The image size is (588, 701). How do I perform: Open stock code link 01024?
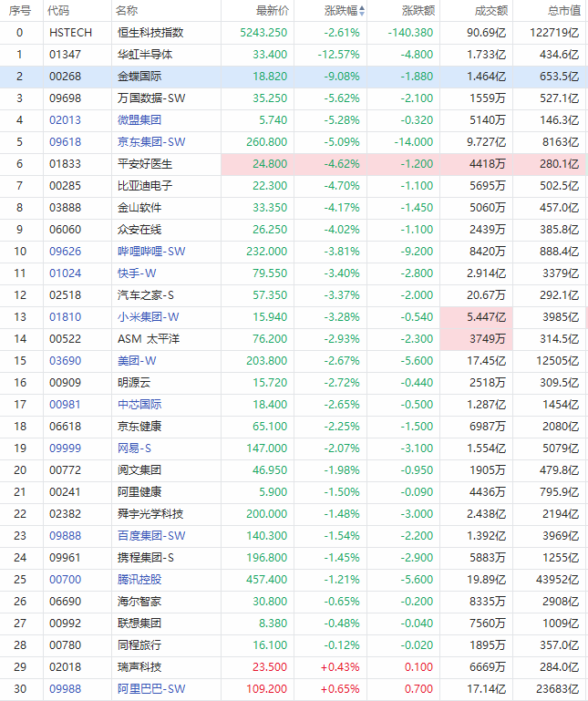click(65, 273)
